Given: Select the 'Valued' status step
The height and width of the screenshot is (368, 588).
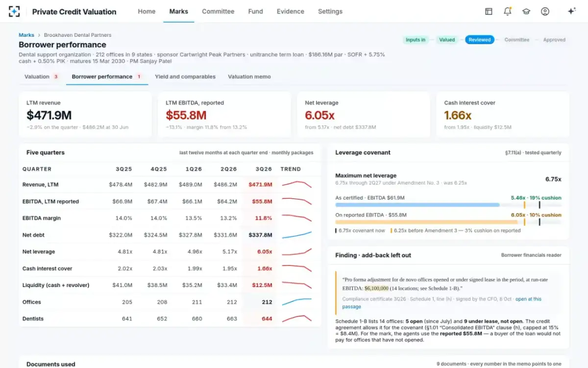Looking at the screenshot, I should [x=447, y=40].
